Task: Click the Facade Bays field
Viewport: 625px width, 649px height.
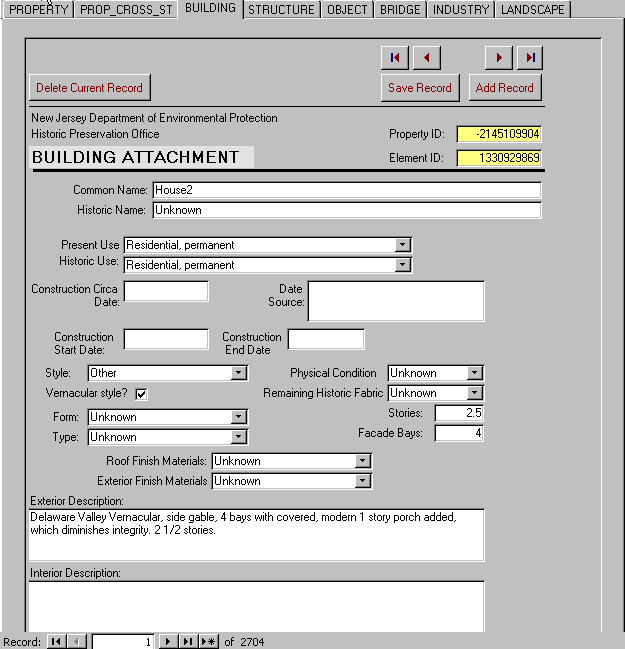Action: 459,433
